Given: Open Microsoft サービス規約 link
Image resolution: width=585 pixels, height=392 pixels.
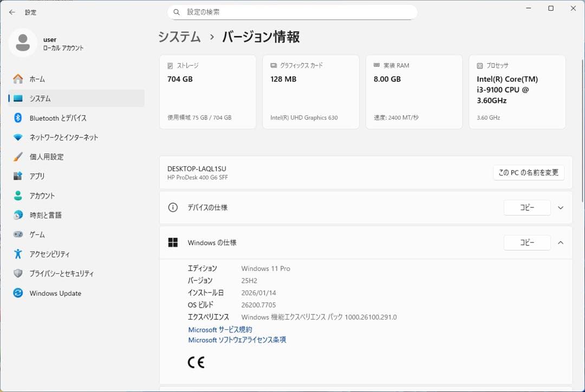Looking at the screenshot, I should tap(219, 329).
